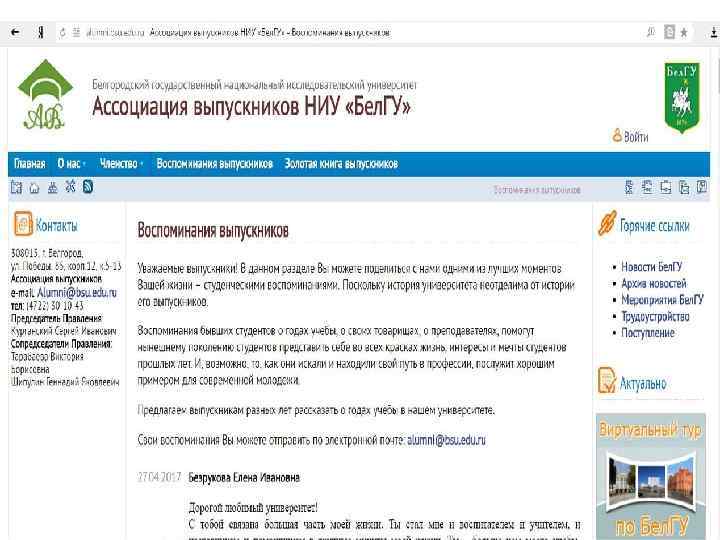This screenshot has height=540, width=720.
Task: Click the date 27.04.2017
Action: click(x=159, y=477)
